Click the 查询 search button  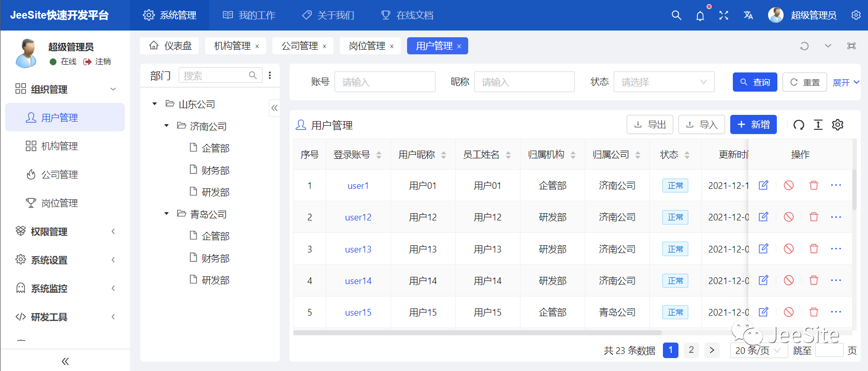pyautogui.click(x=755, y=82)
